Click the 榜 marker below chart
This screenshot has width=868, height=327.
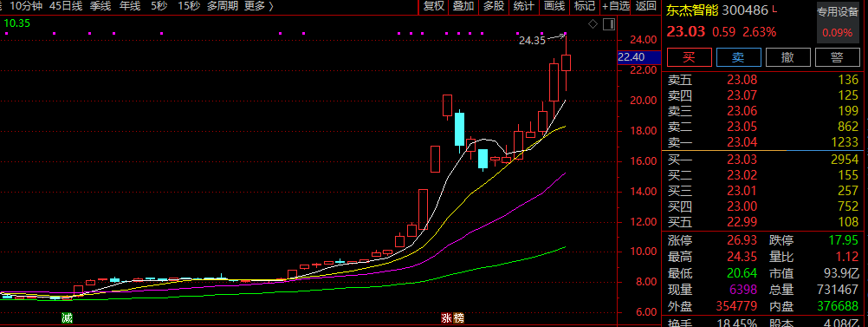(x=457, y=318)
